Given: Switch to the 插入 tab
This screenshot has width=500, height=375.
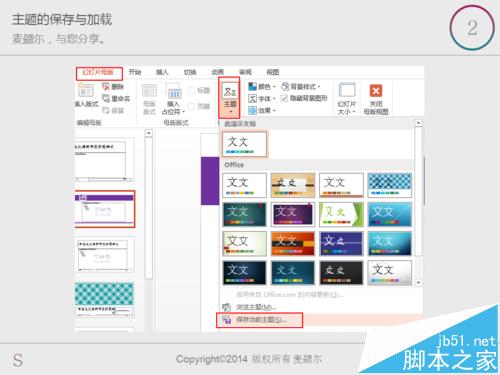Looking at the screenshot, I should (162, 72).
